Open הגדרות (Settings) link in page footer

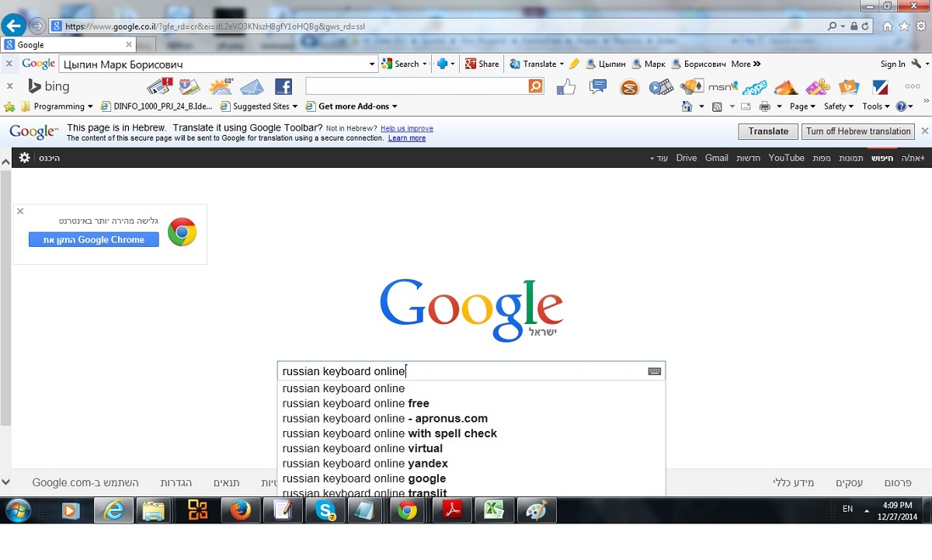click(x=176, y=483)
